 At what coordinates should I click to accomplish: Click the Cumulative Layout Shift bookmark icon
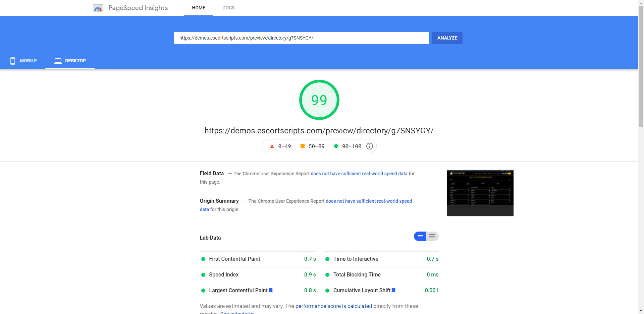[393, 290]
